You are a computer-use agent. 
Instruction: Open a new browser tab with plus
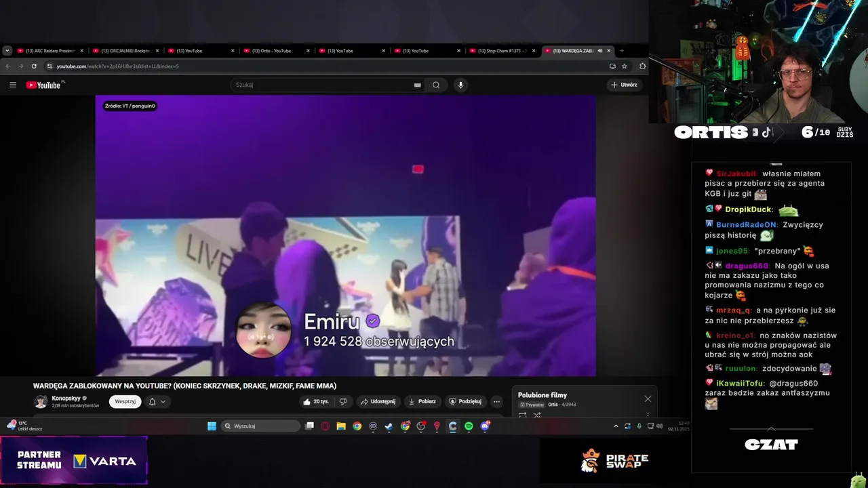[x=621, y=51]
